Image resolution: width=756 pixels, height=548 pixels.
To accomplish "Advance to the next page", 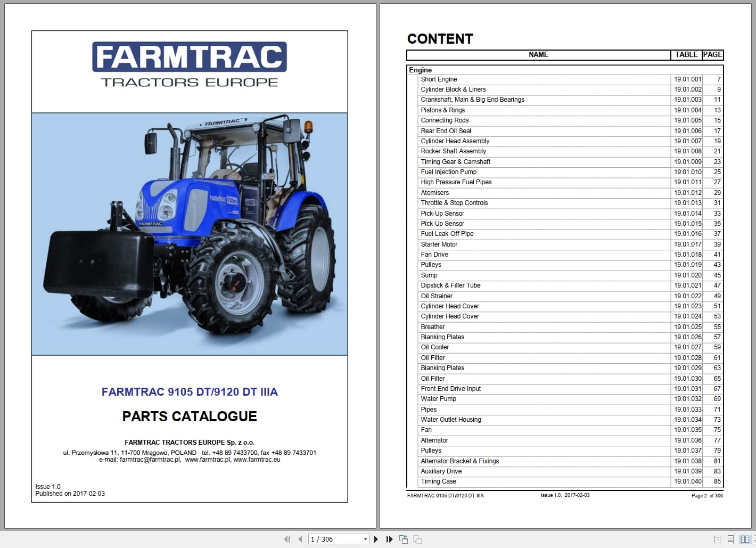I will 376,539.
